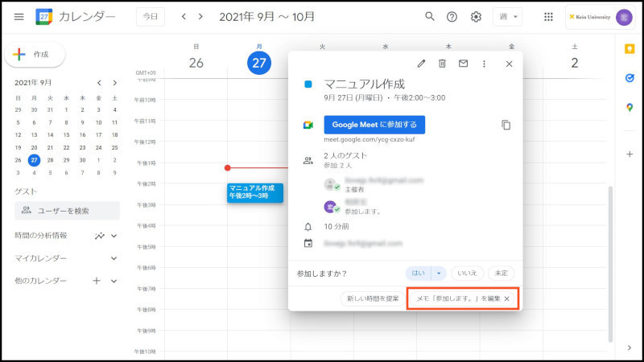Image resolution: width=644 pixels, height=362 pixels.
Task: Click the ユーザーを検索 field
Action: [x=68, y=211]
